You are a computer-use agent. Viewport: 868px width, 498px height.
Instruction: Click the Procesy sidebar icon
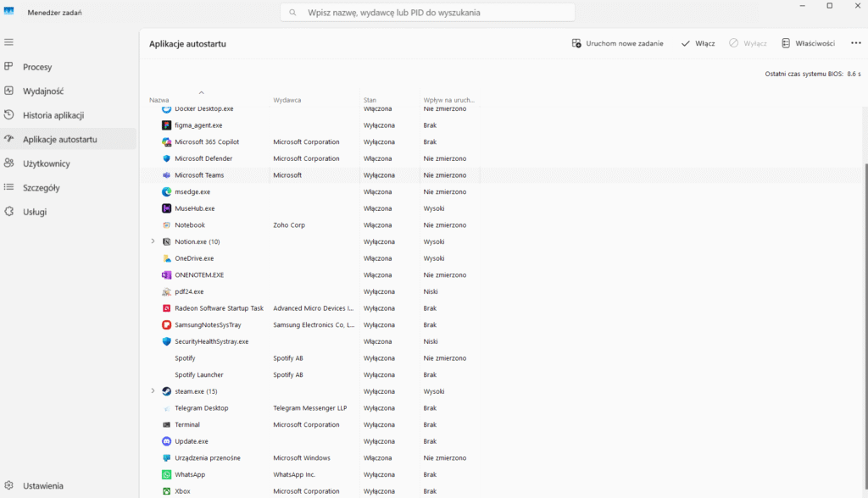coord(8,66)
